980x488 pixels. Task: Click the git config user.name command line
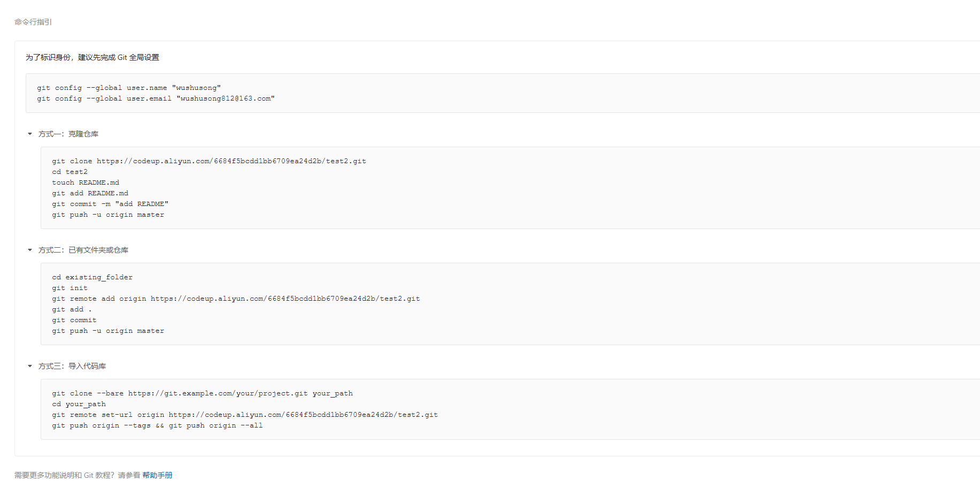pyautogui.click(x=129, y=88)
